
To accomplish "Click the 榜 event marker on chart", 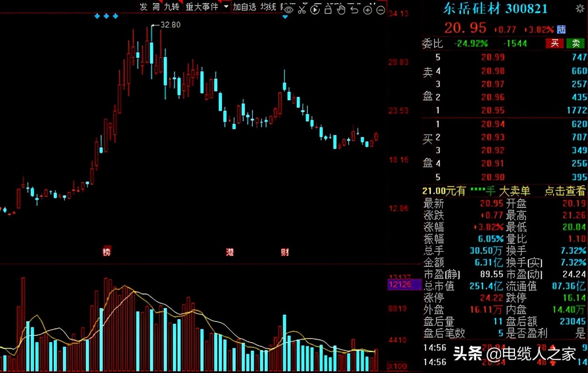I will [x=107, y=251].
